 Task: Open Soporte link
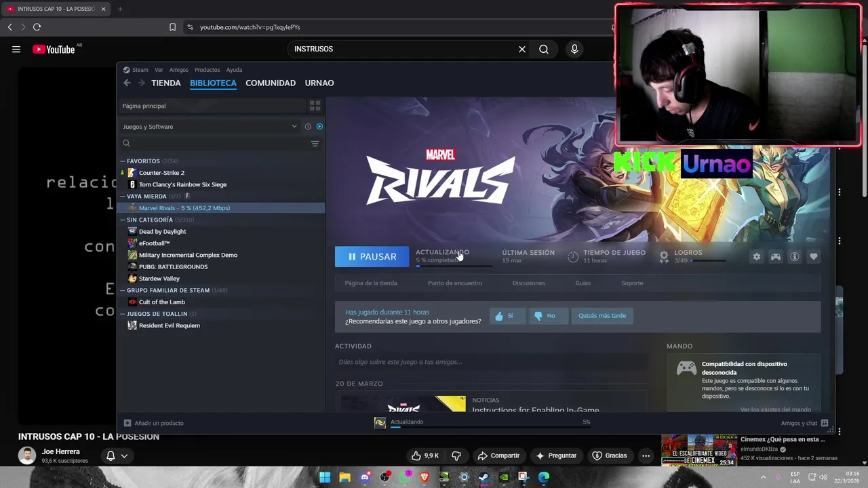click(632, 283)
